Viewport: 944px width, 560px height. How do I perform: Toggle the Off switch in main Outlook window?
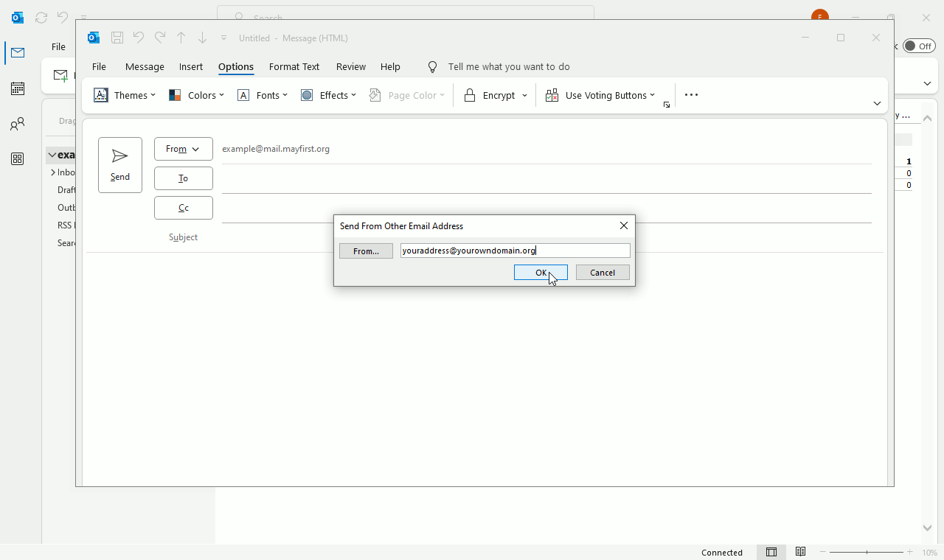point(919,46)
